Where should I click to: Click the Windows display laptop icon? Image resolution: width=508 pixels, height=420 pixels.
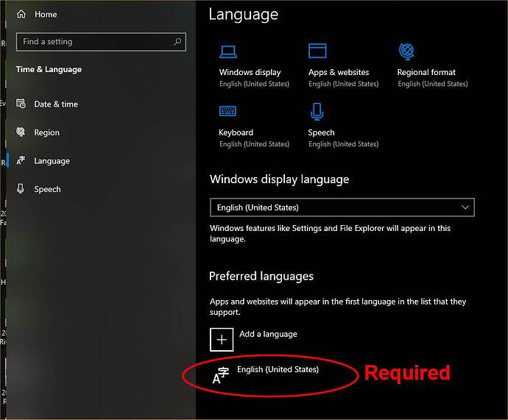pos(228,51)
